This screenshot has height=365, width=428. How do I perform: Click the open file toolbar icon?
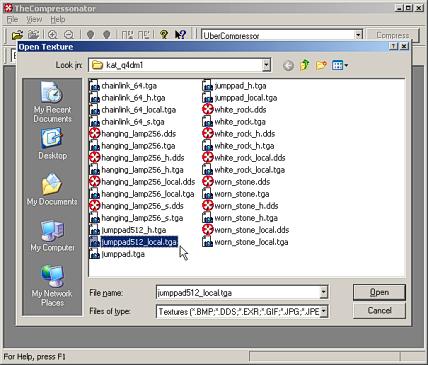pyautogui.click(x=17, y=35)
